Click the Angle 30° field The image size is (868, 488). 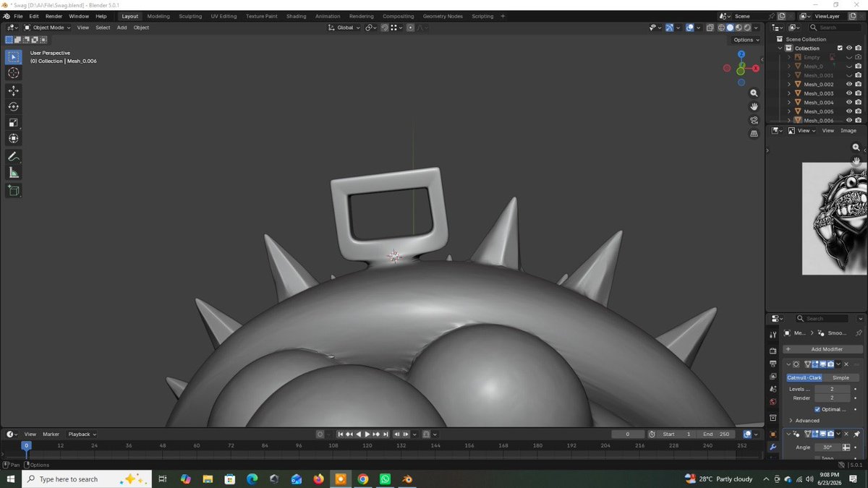pyautogui.click(x=827, y=447)
